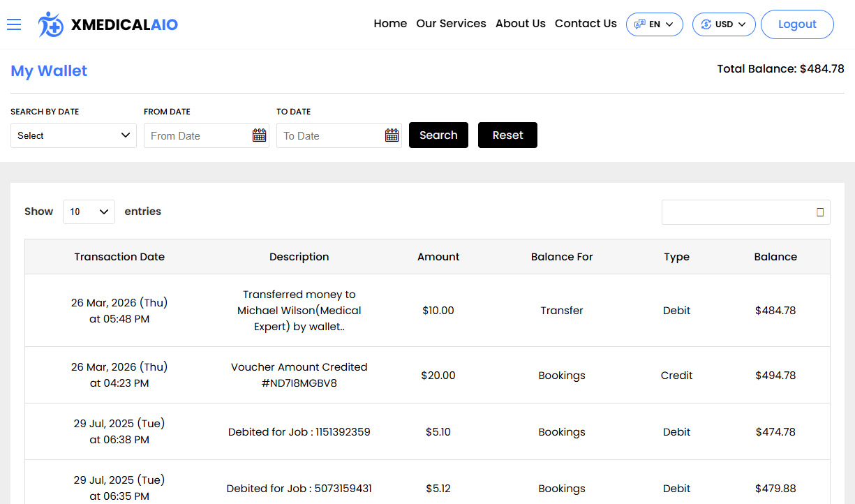
Task: Click the To Date calendar icon
Action: pyautogui.click(x=392, y=135)
